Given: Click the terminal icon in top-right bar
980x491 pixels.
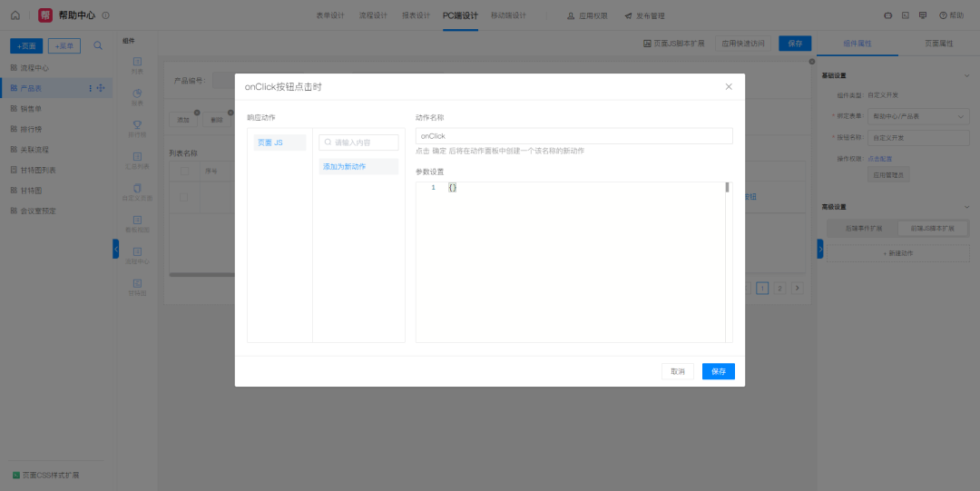Looking at the screenshot, I should 905,15.
